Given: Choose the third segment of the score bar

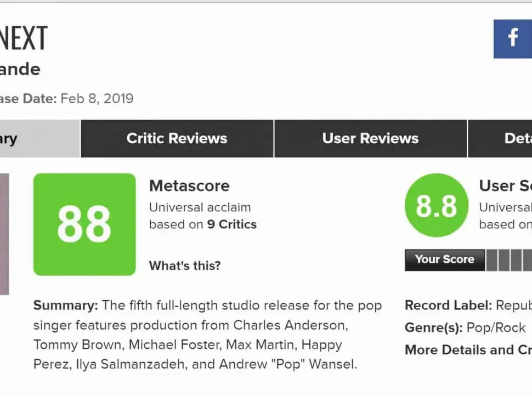Looking at the screenshot, I should click(x=516, y=260).
